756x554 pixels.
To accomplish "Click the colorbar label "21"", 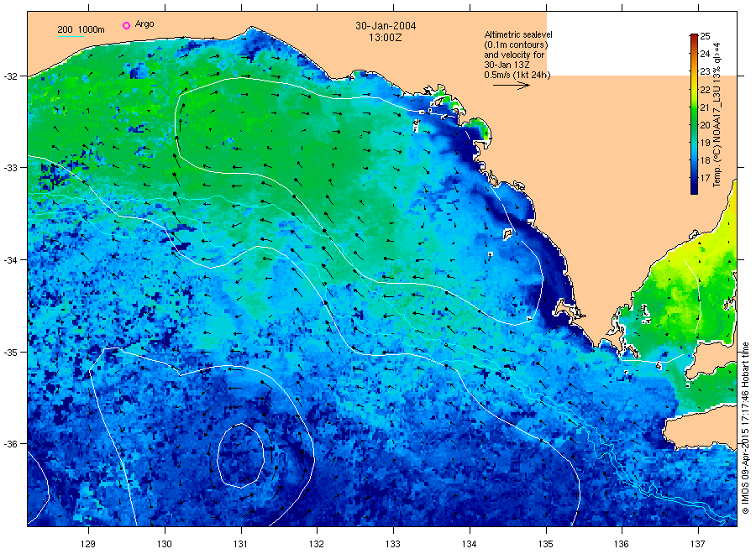I will tap(705, 107).
